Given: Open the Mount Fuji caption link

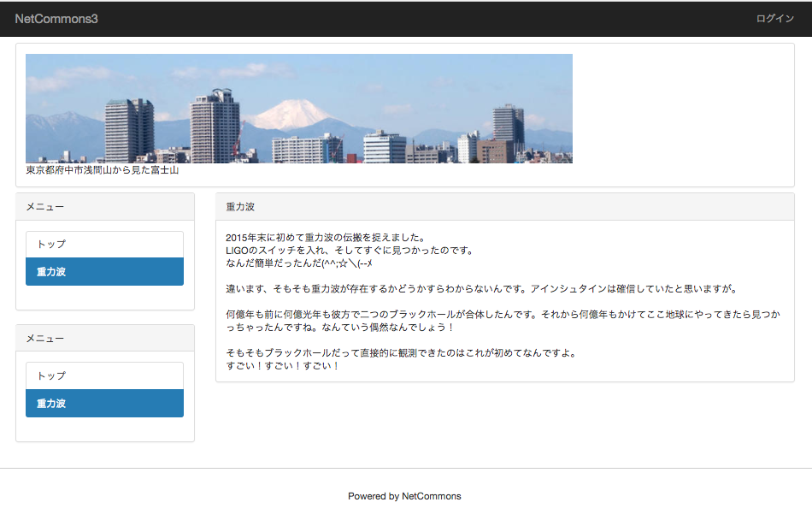Looking at the screenshot, I should 102,169.
